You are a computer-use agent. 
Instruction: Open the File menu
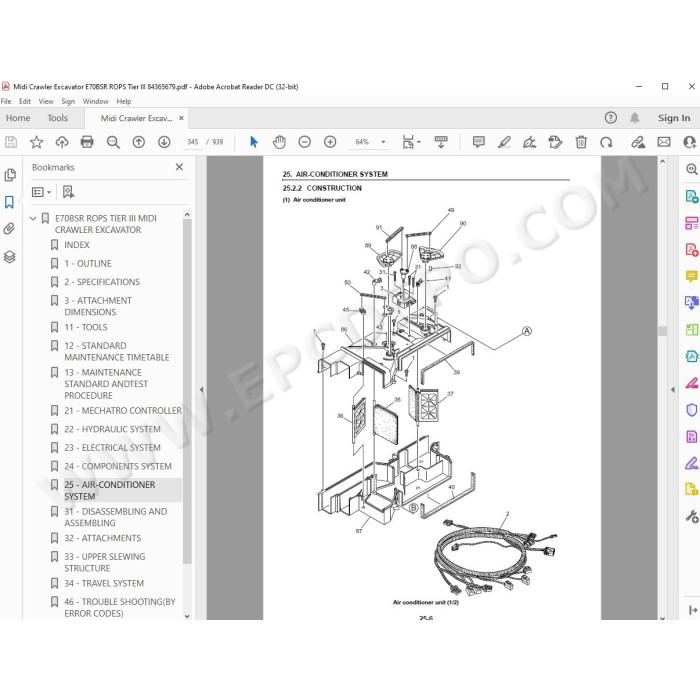6,101
